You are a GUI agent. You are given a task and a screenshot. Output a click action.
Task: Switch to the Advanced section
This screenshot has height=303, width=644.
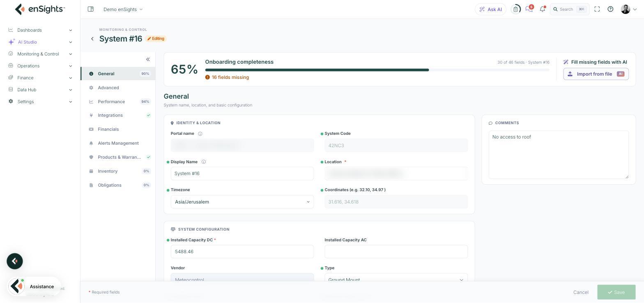point(118,88)
